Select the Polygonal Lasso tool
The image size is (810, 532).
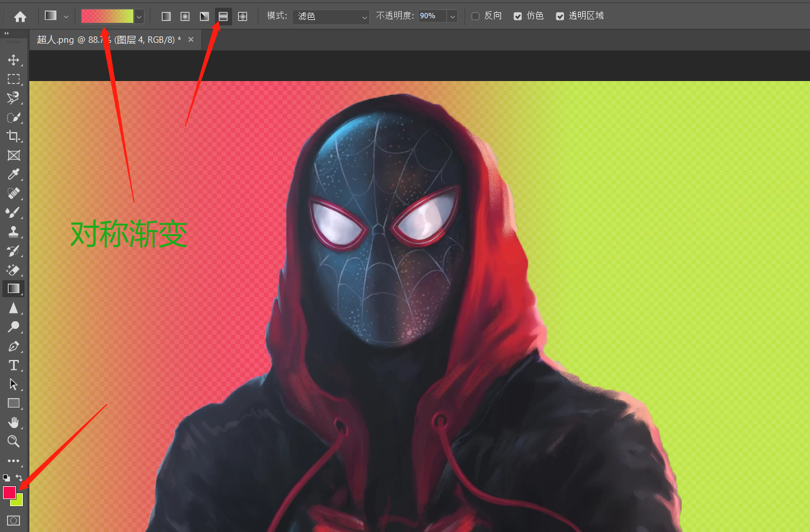coord(14,98)
